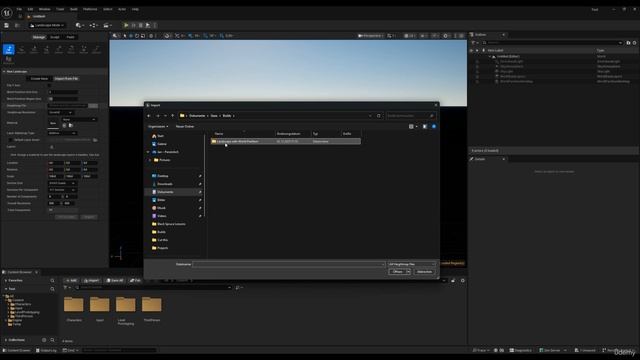
Task: Open the Organisieren dropdown in the Import dialog
Action: (x=158, y=127)
